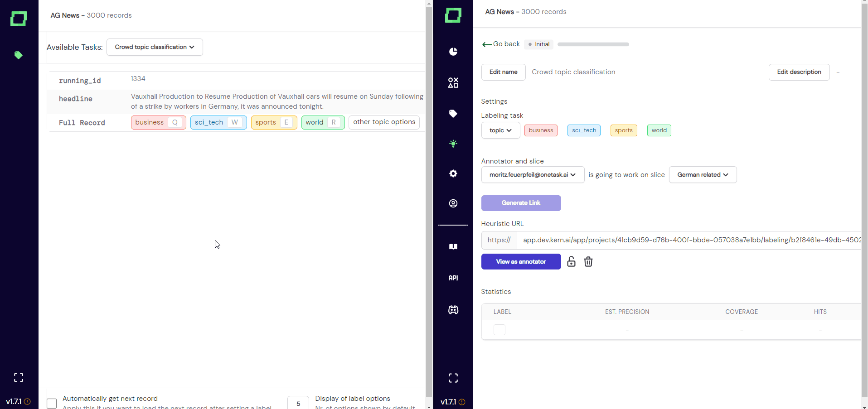Select the labeling tag icon

pyautogui.click(x=453, y=113)
